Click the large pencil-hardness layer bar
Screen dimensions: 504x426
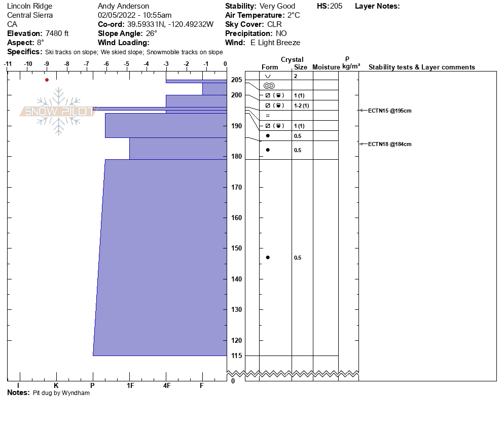[x=160, y=258]
